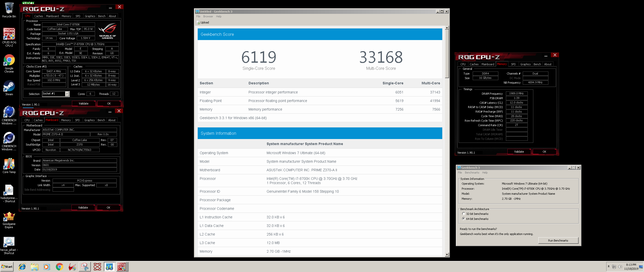Click Run Benchmarks button

tap(558, 241)
